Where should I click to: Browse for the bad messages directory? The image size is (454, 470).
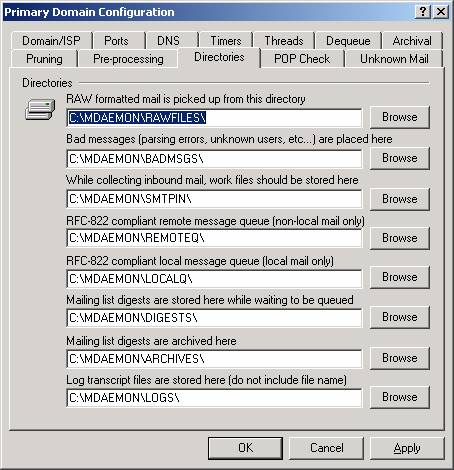coord(400,158)
